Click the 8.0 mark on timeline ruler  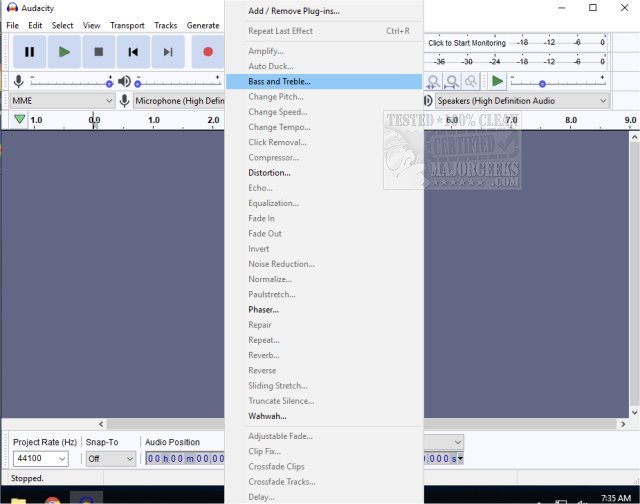(x=571, y=120)
